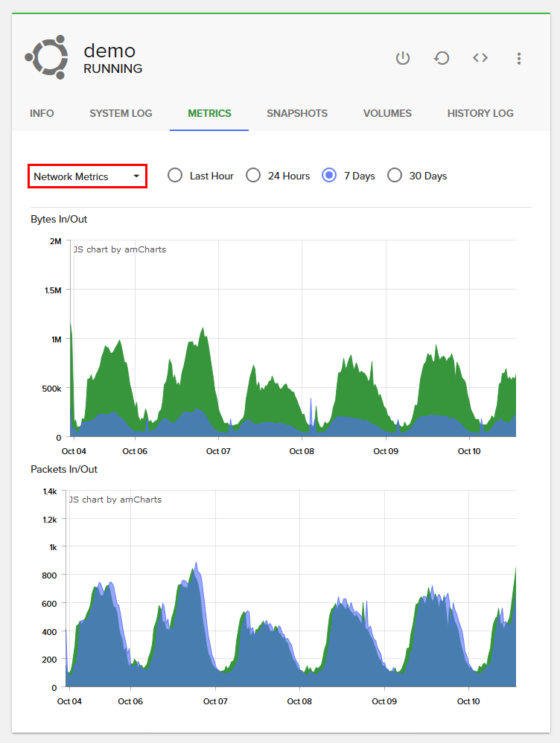Click the METRICS tab
Screen dimensions: 560x743
tap(209, 114)
